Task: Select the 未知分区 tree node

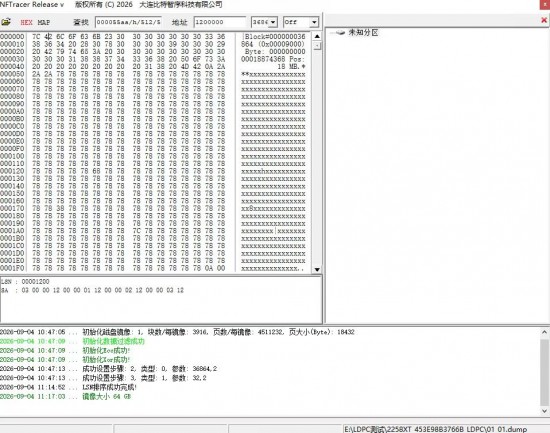Action: pos(363,33)
